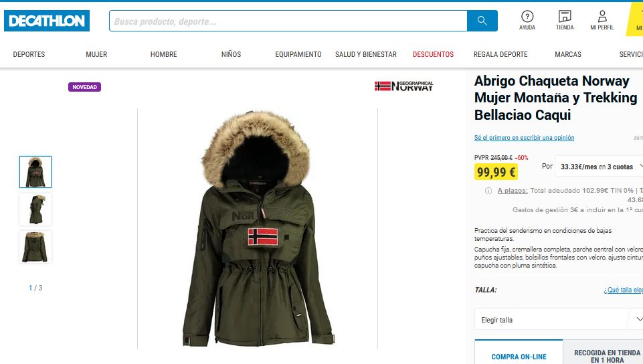Switch to Recogida en tienda tab
This screenshot has height=364, width=643.
[604, 356]
